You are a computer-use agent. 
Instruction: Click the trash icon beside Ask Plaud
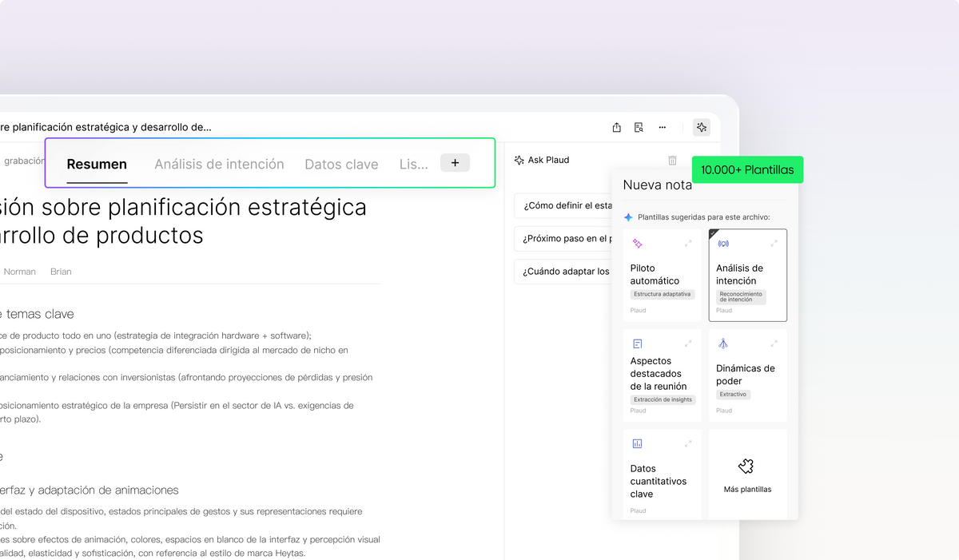pos(672,161)
